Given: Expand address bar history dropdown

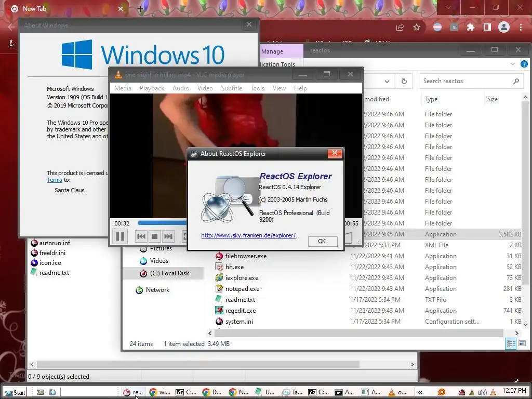Looking at the screenshot, I should pyautogui.click(x=387, y=82).
